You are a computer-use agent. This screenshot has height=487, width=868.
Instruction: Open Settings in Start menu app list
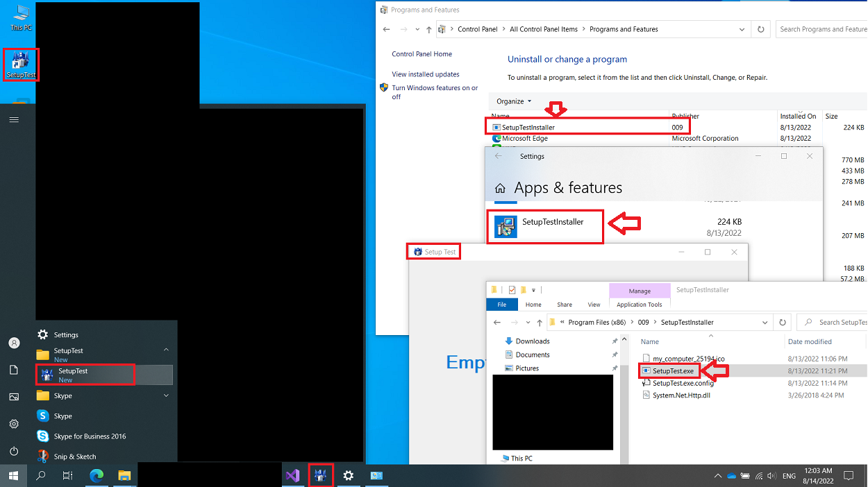104,334
